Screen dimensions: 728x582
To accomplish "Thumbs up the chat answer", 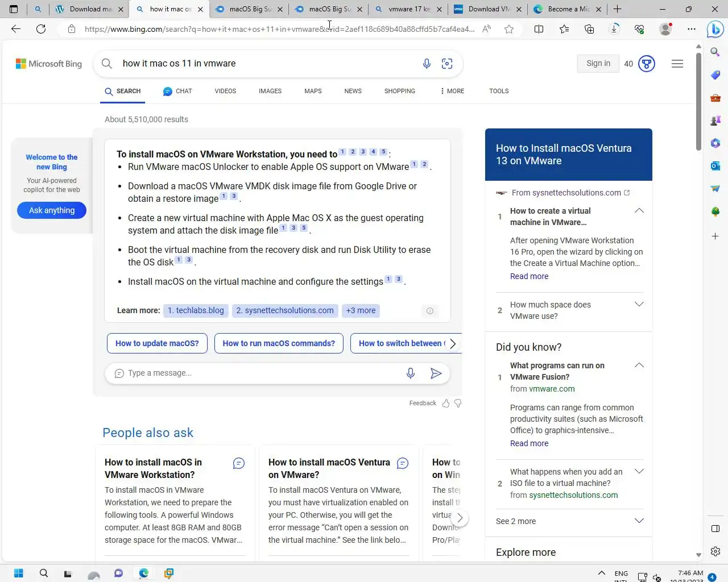I will click(x=446, y=403).
